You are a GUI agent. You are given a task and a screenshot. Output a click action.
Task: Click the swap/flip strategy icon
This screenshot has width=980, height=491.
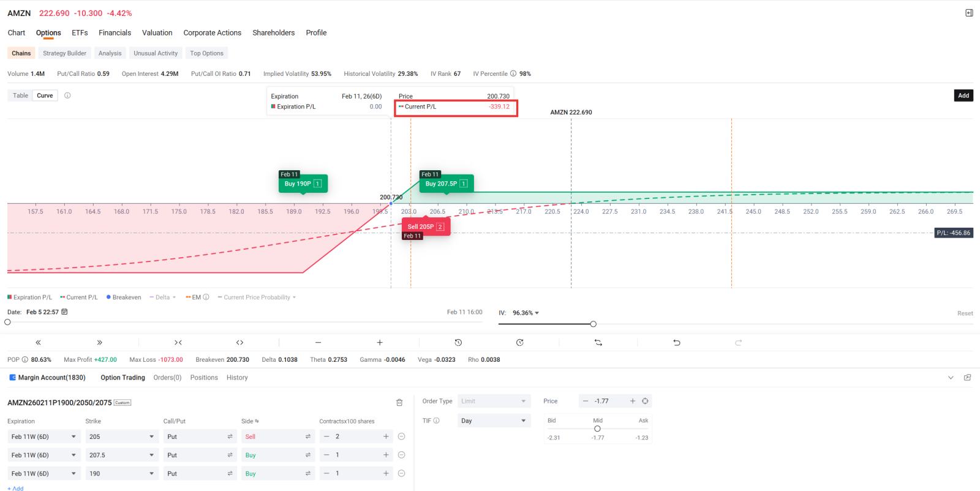point(598,343)
